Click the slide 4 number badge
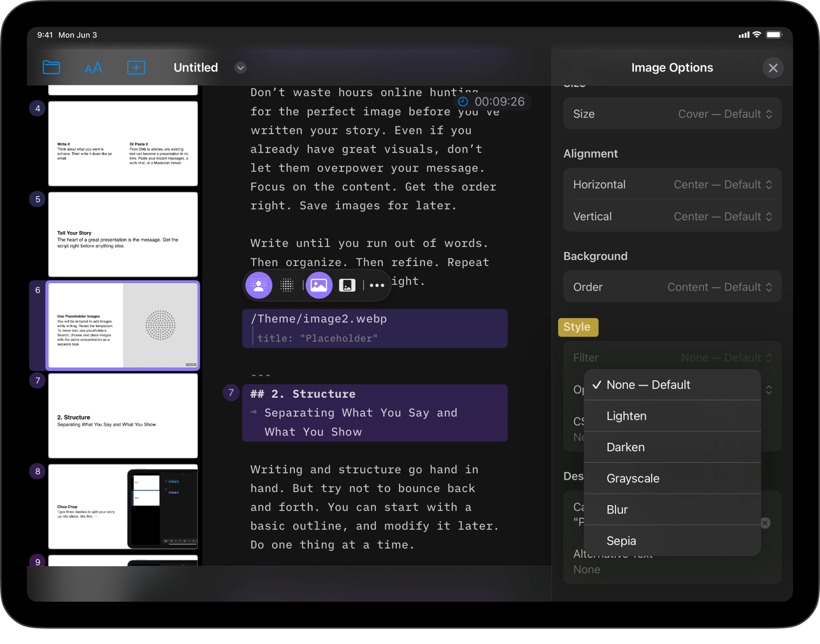The image size is (820, 644). [37, 109]
